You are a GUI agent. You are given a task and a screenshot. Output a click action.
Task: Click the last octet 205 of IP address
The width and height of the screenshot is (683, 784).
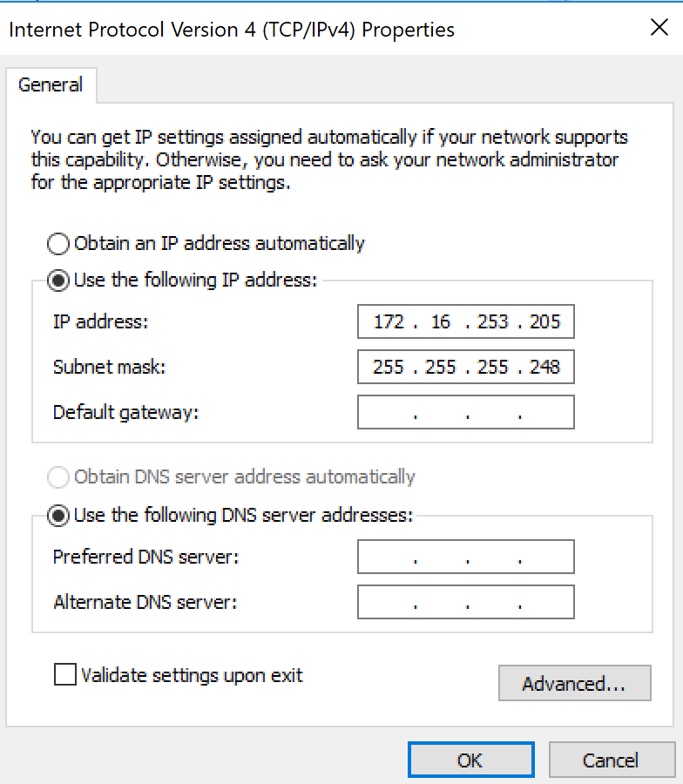pos(544,322)
